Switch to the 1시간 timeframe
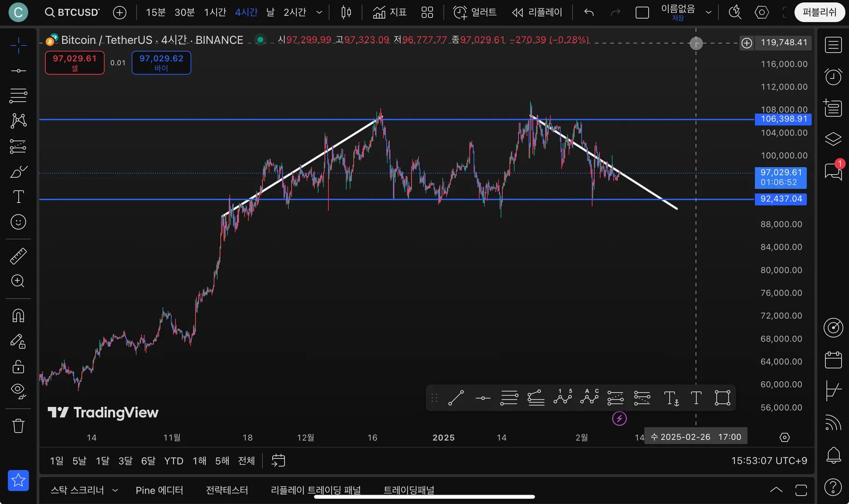The width and height of the screenshot is (849, 504). [x=215, y=13]
